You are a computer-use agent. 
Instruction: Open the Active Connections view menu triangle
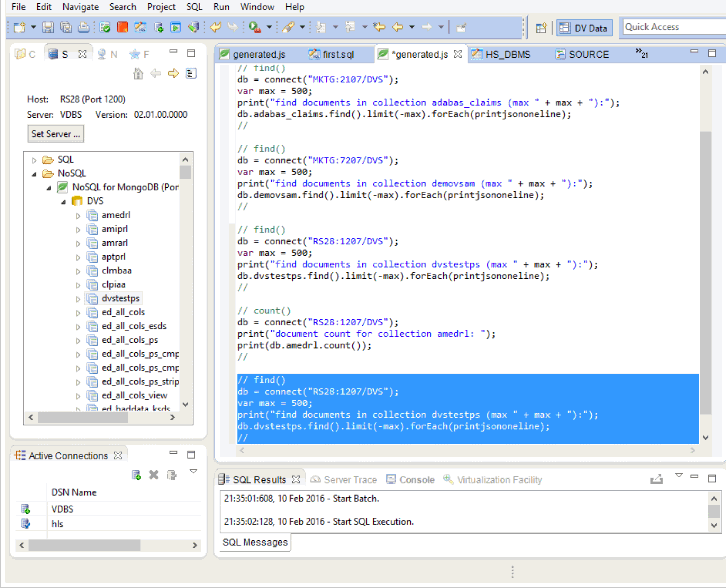[x=193, y=471]
